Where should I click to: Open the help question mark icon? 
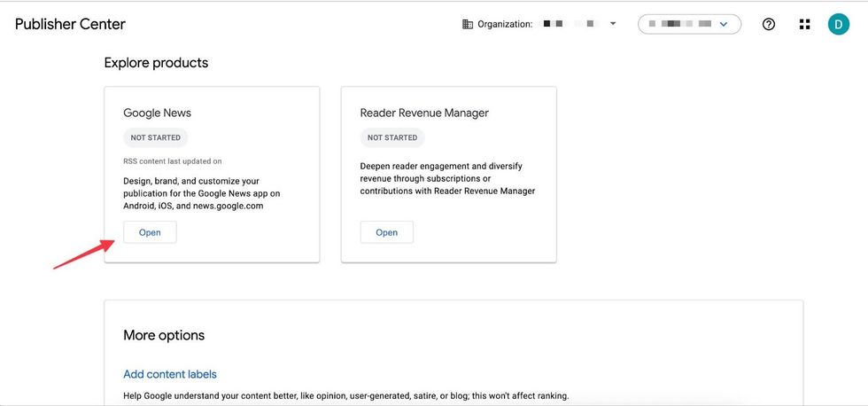pyautogui.click(x=769, y=24)
